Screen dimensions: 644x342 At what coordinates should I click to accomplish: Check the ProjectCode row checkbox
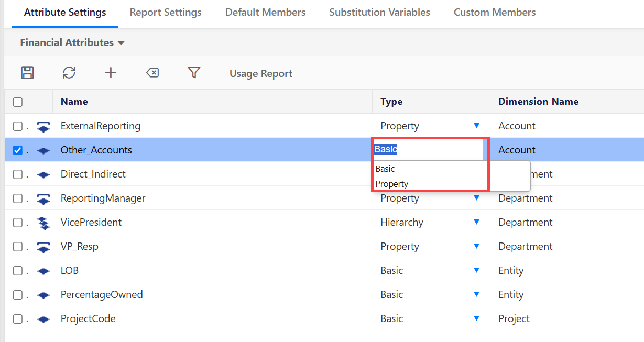coord(18,319)
